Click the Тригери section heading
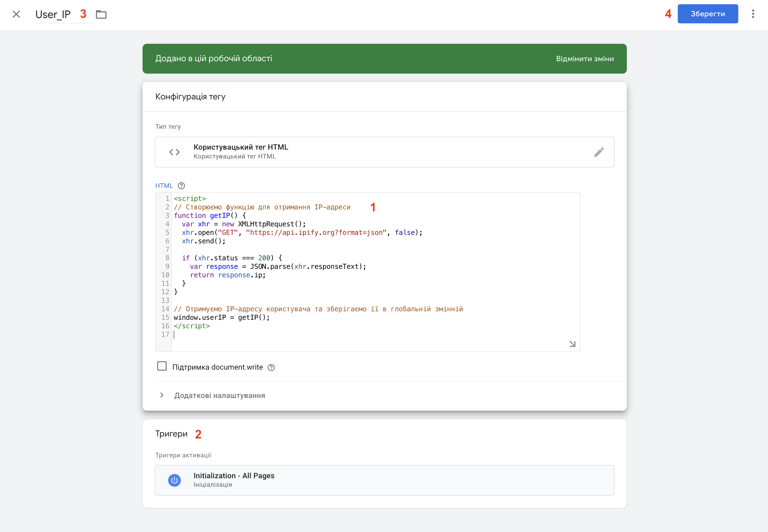The width and height of the screenshot is (768, 532). click(x=171, y=434)
